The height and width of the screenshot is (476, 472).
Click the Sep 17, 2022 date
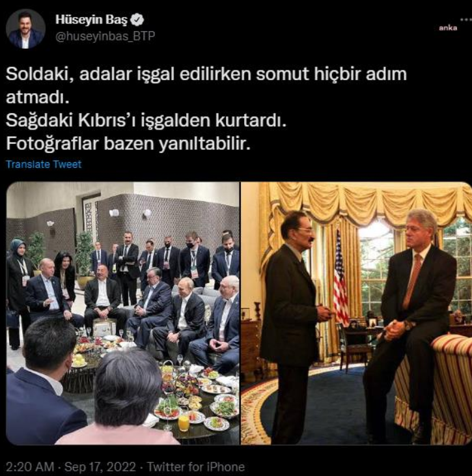[100, 467]
